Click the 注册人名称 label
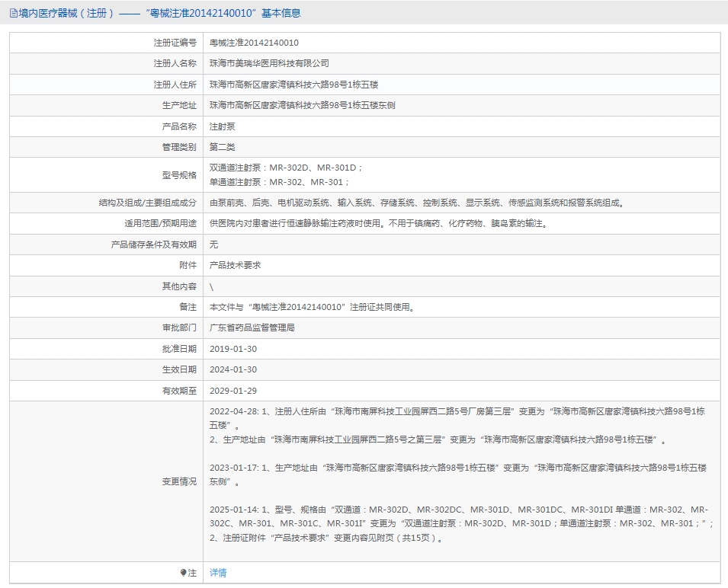The height and width of the screenshot is (588, 728). click(x=175, y=63)
